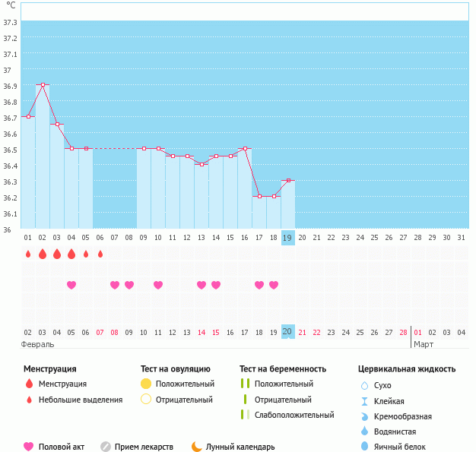This screenshot has height=452, width=476.
Task: Select highlighted cycle day 19 on axis
Action: [x=287, y=238]
